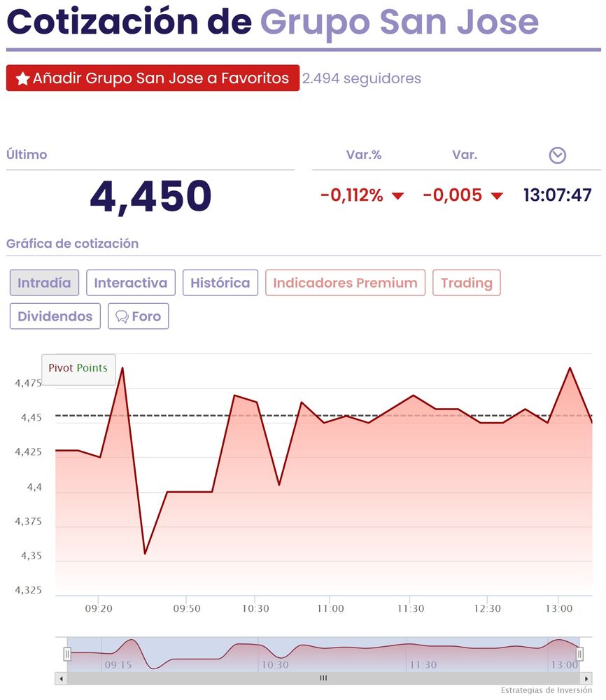Click the red down triangle beside -0,112%

[397, 196]
